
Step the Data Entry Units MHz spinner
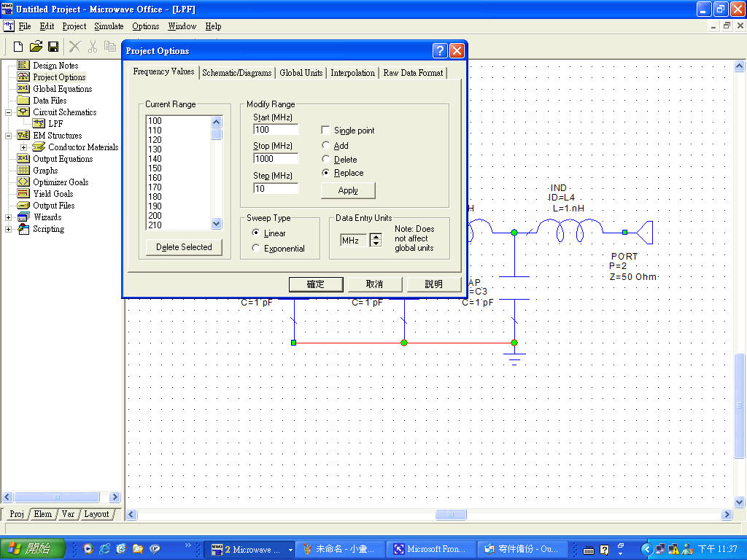376,240
